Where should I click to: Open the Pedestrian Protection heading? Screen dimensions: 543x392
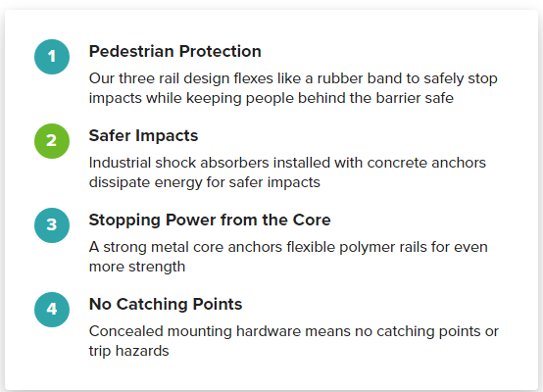pyautogui.click(x=174, y=52)
